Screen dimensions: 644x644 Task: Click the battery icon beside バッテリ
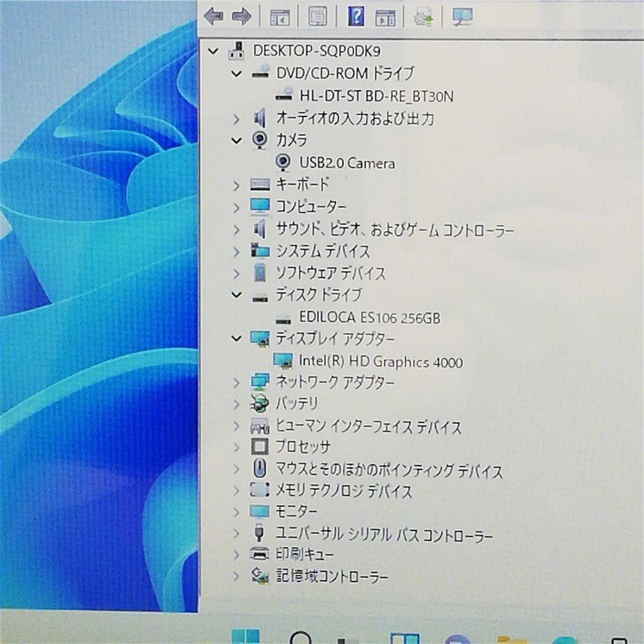click(x=259, y=403)
